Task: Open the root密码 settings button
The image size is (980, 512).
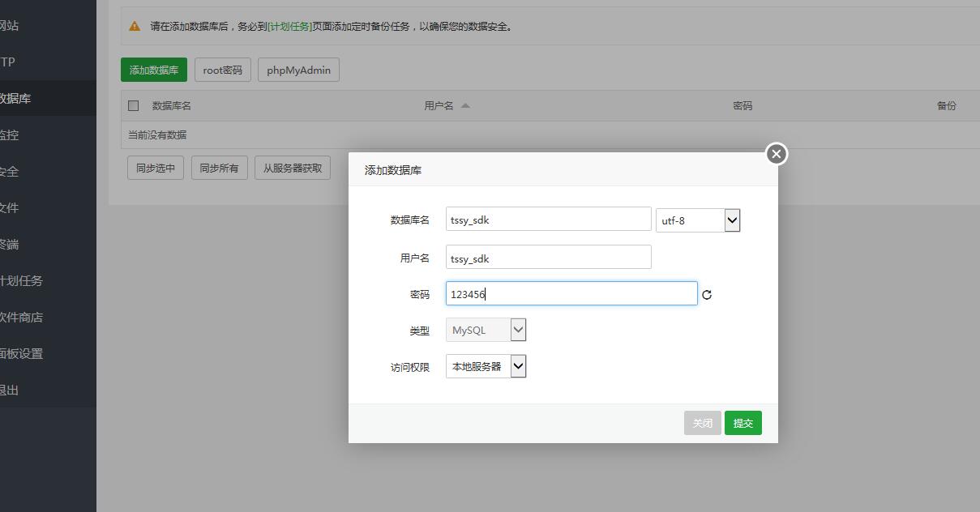Action: pyautogui.click(x=223, y=70)
